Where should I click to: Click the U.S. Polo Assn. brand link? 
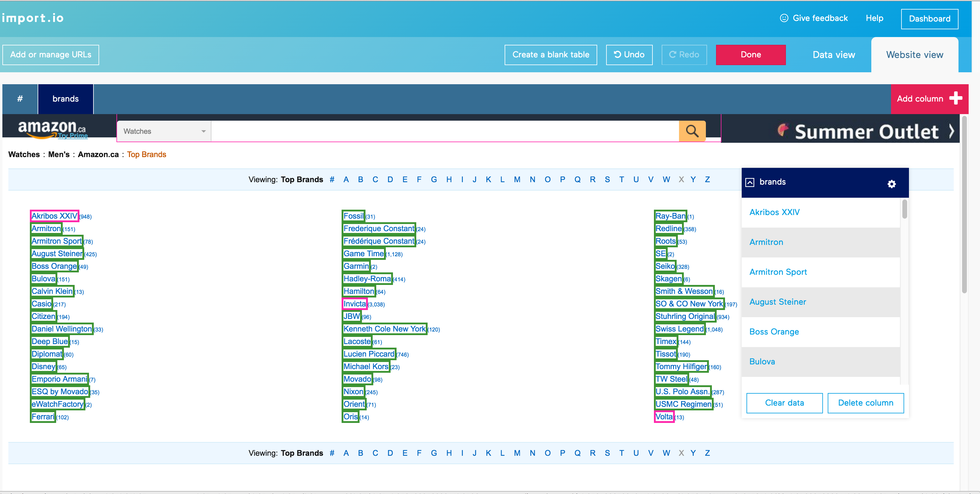tap(683, 392)
